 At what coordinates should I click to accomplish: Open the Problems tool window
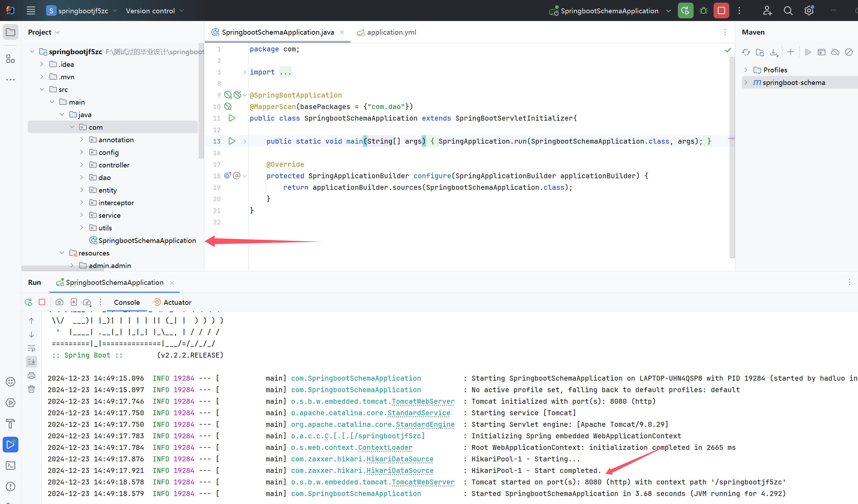point(10,487)
